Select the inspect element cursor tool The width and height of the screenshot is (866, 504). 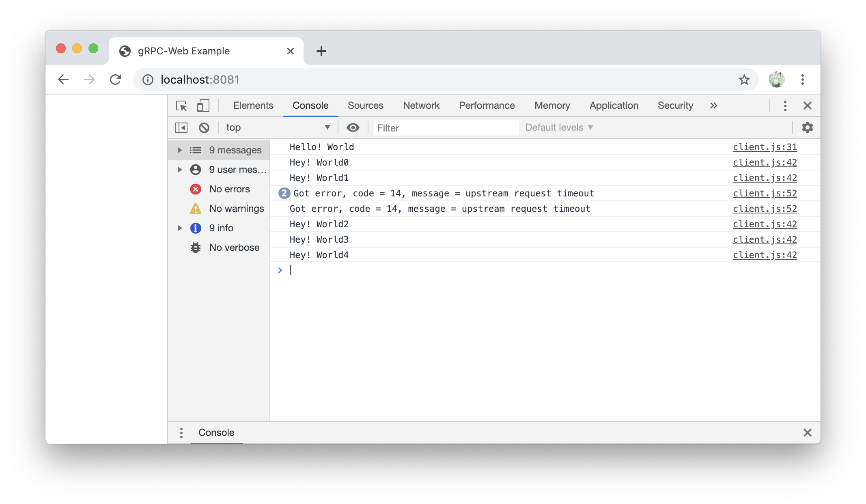(182, 105)
